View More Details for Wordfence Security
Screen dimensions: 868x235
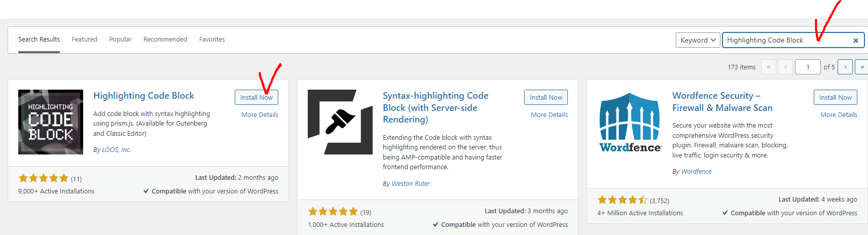tap(839, 115)
